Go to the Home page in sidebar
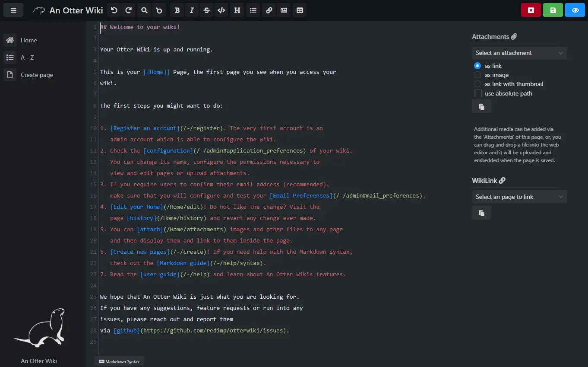The width and height of the screenshot is (588, 367). click(28, 40)
